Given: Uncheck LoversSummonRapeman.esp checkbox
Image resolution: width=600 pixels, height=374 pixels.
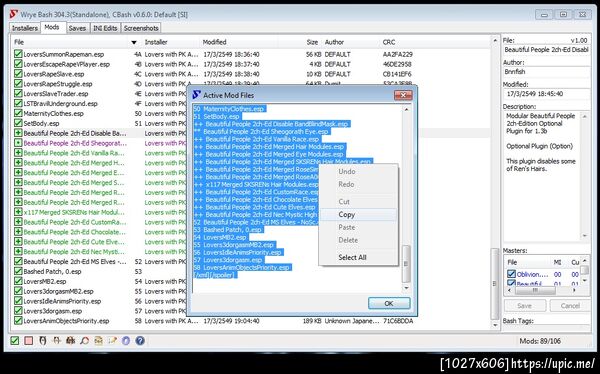Looking at the screenshot, I should click(x=18, y=54).
